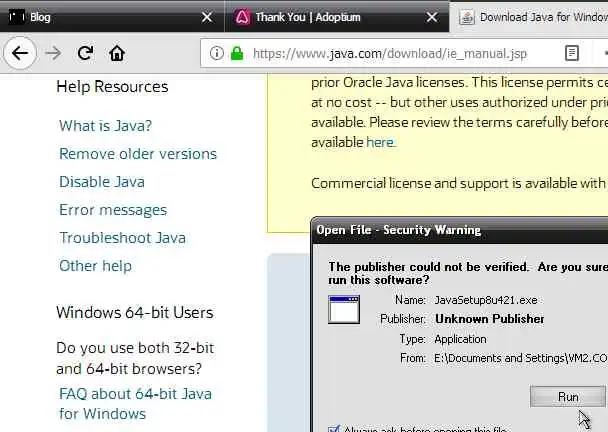
Task: Click the Open File - Security Warning title bar
Action: tap(459, 230)
